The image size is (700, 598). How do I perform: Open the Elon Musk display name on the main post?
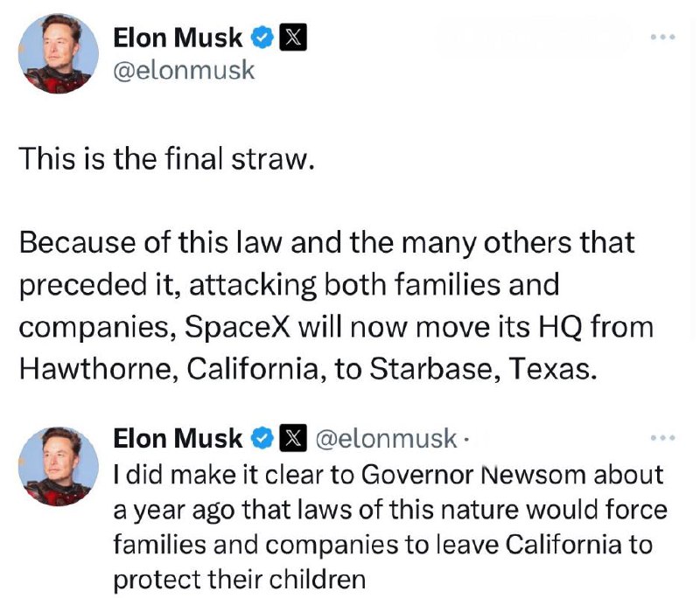click(178, 38)
